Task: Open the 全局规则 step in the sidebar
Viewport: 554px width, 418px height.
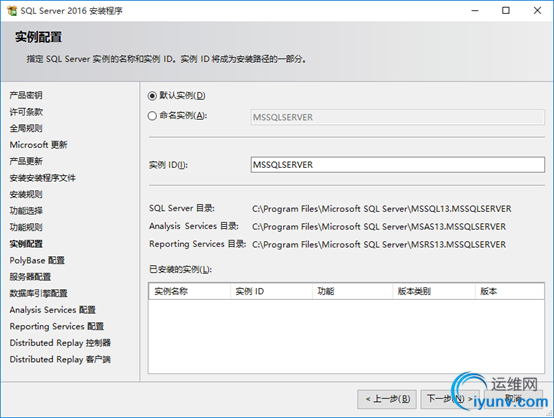Action: [26, 128]
